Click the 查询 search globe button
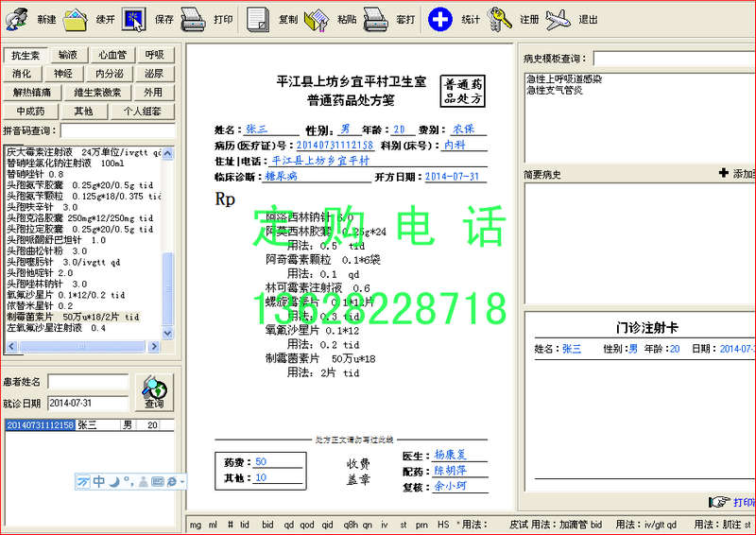This screenshot has height=535, width=756. click(x=154, y=392)
